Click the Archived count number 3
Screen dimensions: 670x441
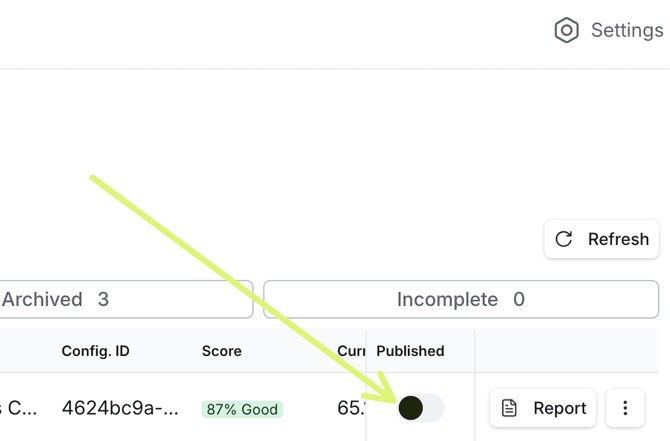[103, 299]
